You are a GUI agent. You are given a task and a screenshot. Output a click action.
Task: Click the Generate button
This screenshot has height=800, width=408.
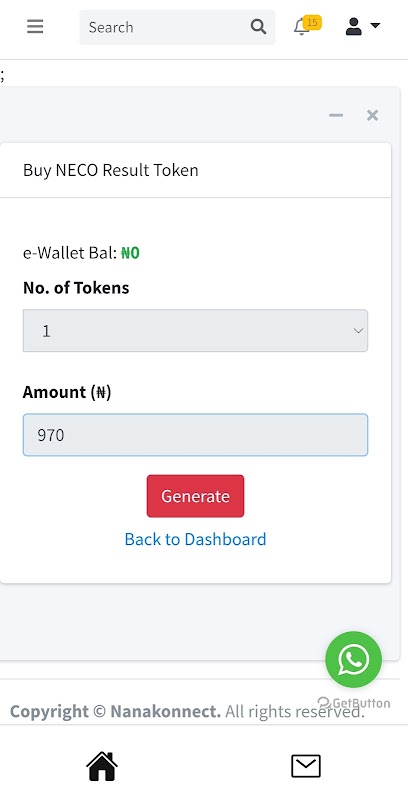195,496
